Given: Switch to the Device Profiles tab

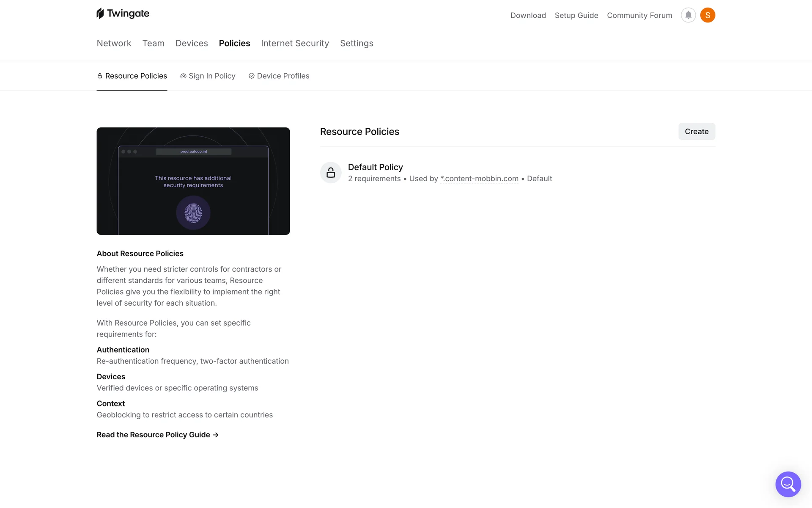Looking at the screenshot, I should click(x=279, y=76).
